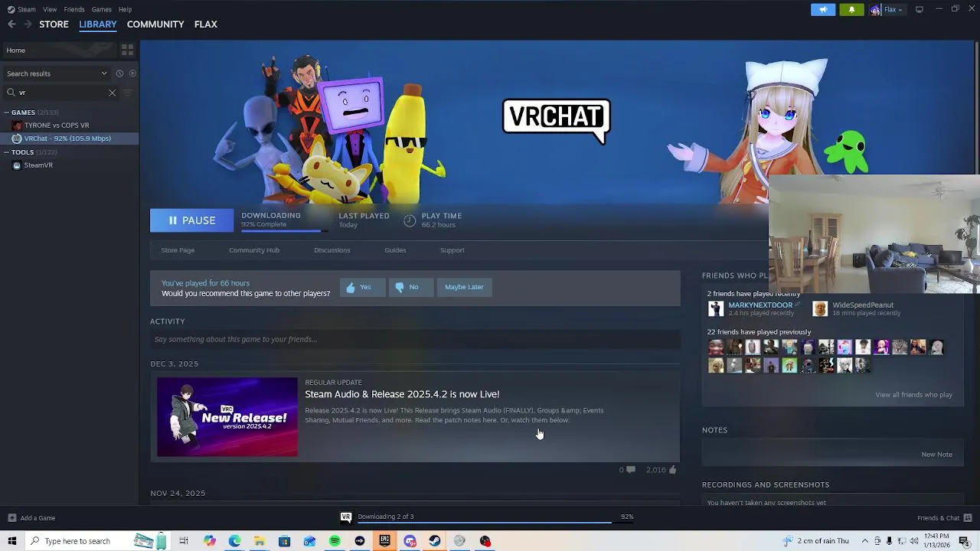
Task: Focus the library search field containing vr
Action: 61,93
